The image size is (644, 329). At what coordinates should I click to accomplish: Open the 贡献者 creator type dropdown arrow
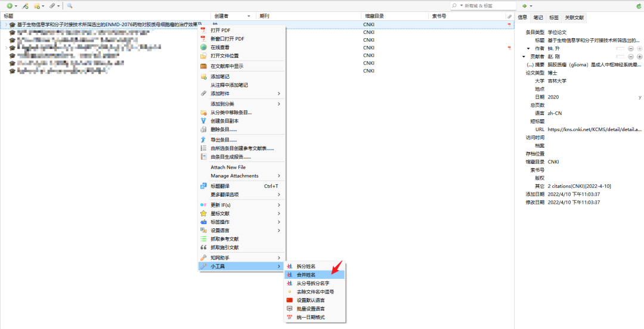524,57
